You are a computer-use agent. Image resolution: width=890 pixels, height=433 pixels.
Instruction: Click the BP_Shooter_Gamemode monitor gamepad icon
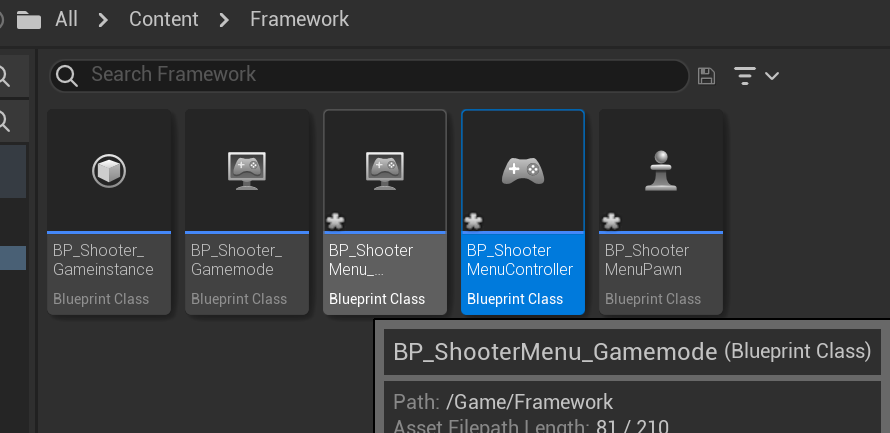pyautogui.click(x=247, y=170)
